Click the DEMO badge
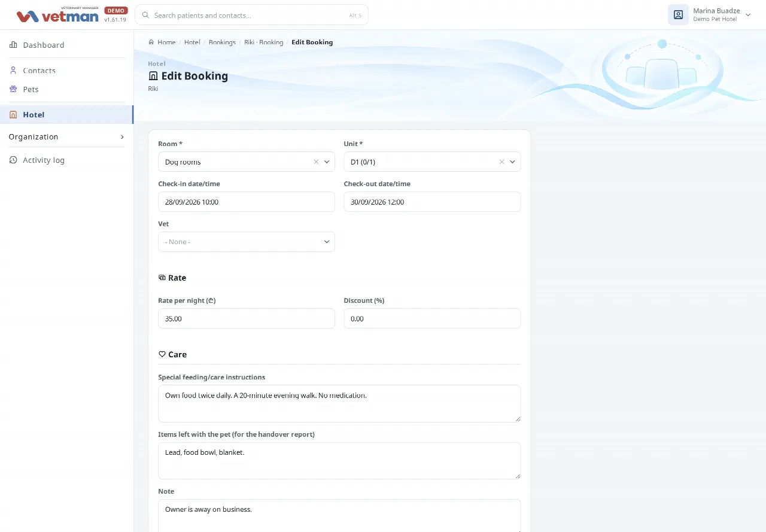This screenshot has width=766, height=532. tap(116, 11)
